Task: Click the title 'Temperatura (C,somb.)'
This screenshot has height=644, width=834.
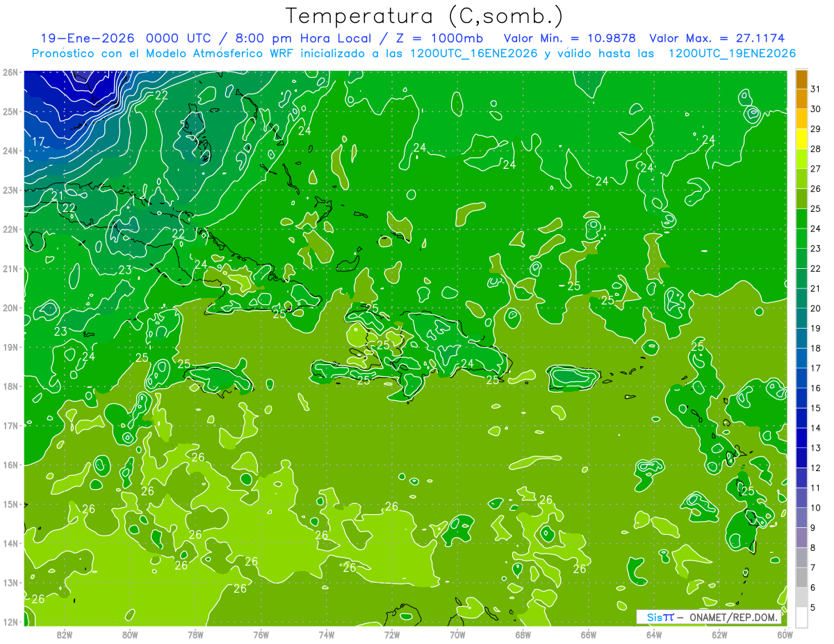Action: coord(425,17)
